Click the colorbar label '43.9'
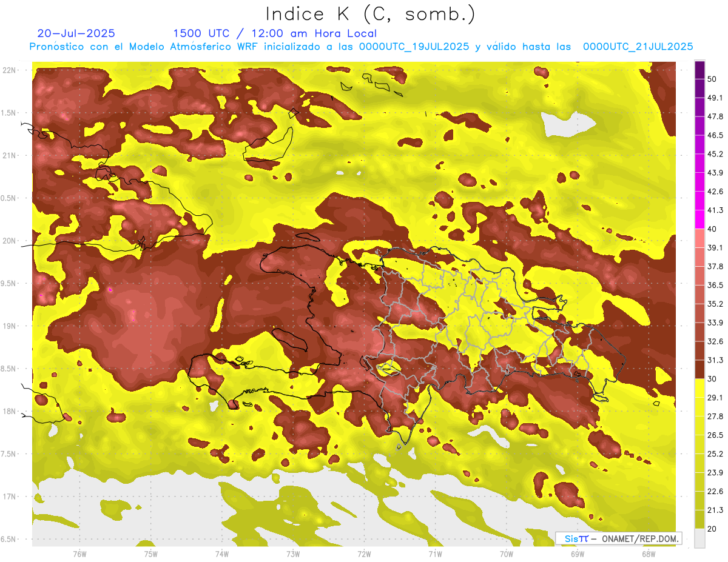728x562 pixels. pos(715,172)
